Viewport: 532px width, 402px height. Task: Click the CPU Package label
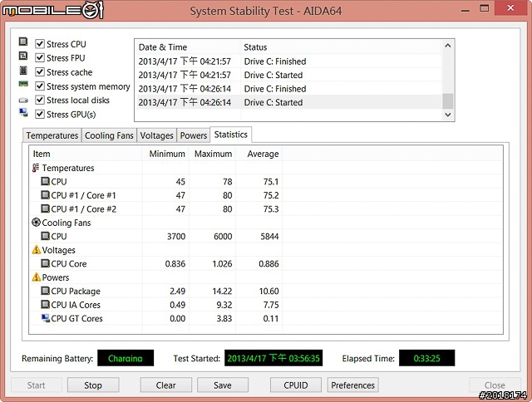tap(76, 292)
